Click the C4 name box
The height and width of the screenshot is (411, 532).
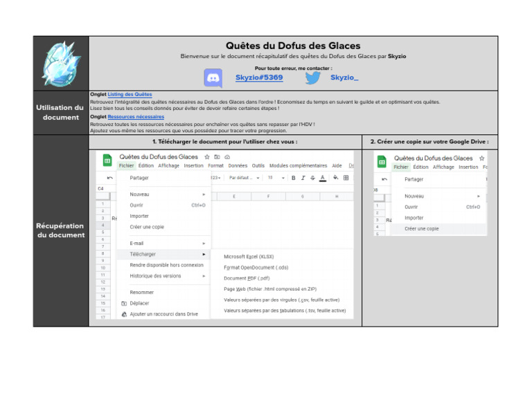click(x=100, y=188)
